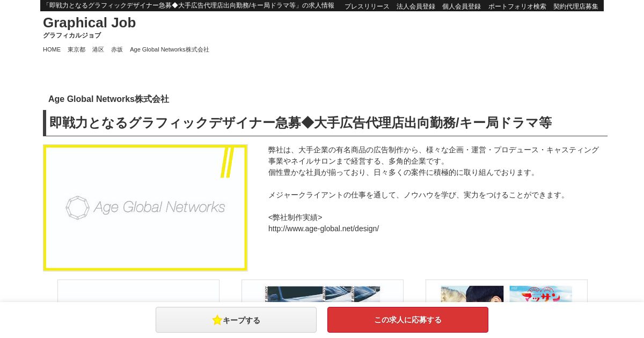Click the Age Global Networks株式会社 company heading

pyautogui.click(x=108, y=99)
